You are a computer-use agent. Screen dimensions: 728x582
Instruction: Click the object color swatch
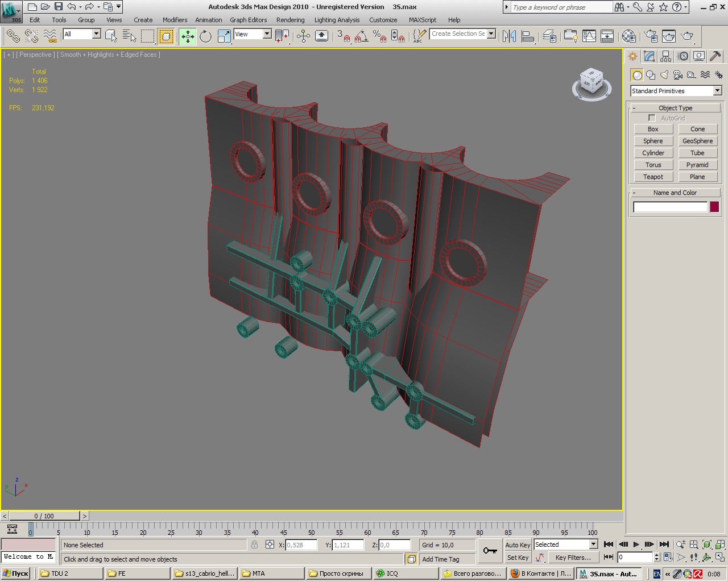714,207
